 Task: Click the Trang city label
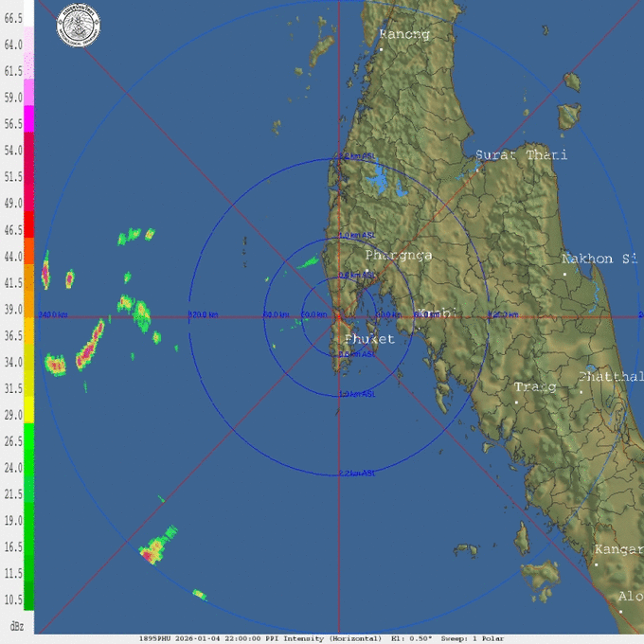click(x=536, y=387)
